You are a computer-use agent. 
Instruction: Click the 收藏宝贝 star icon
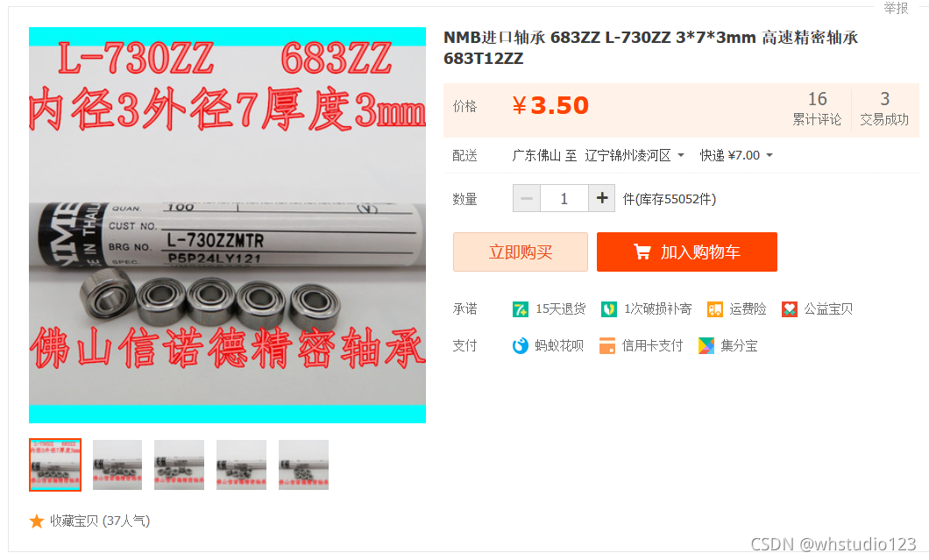click(37, 521)
